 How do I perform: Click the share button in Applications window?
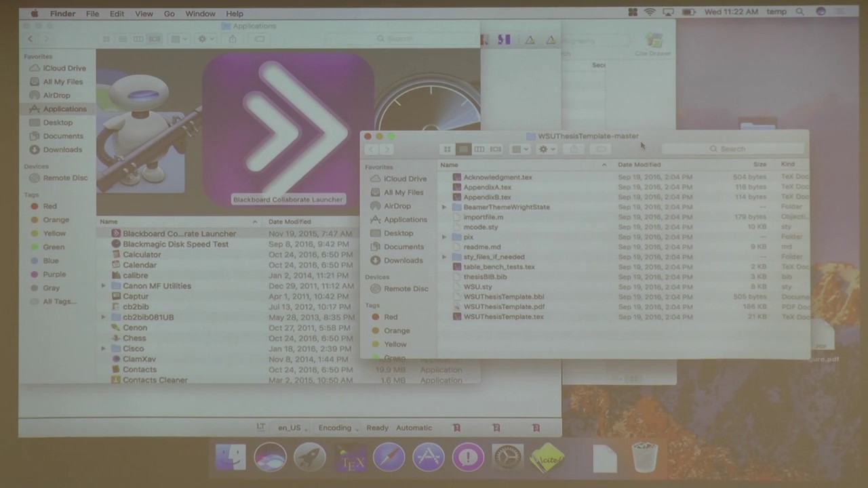[x=233, y=39]
